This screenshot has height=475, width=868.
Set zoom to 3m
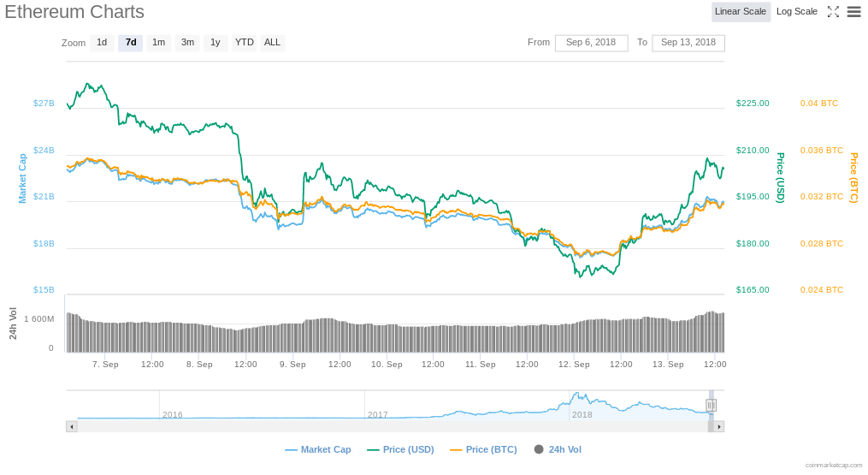click(187, 43)
